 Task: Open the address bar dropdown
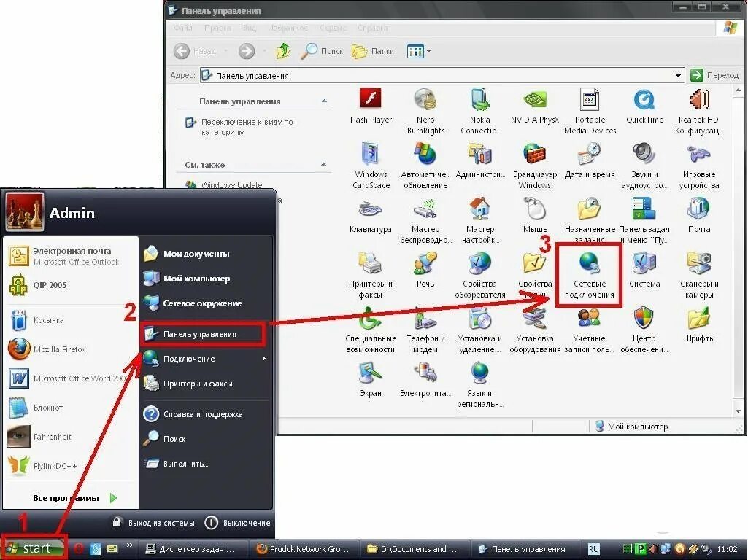678,75
